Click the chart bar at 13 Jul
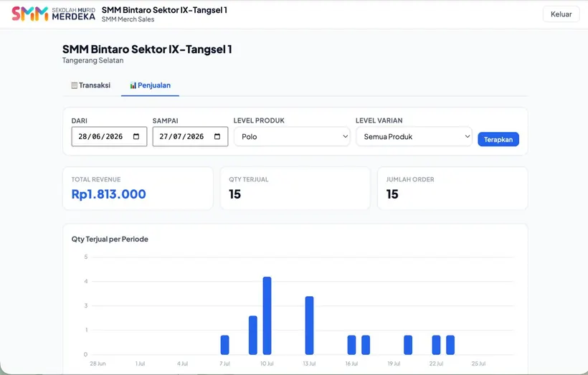This screenshot has height=375, width=588. pos(309,326)
